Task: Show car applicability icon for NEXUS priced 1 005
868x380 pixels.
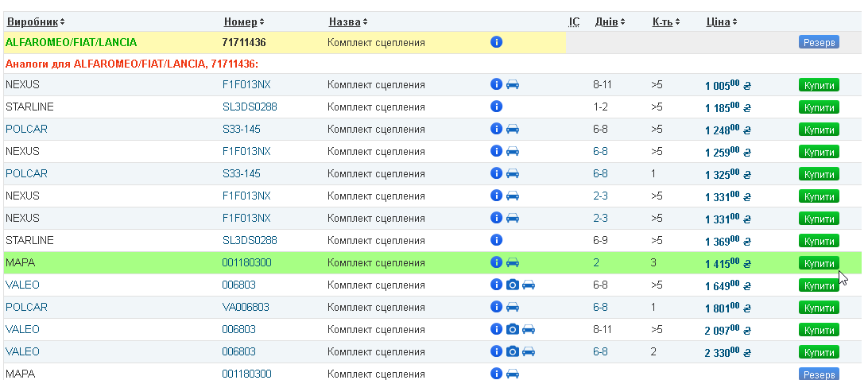Action: [x=513, y=84]
